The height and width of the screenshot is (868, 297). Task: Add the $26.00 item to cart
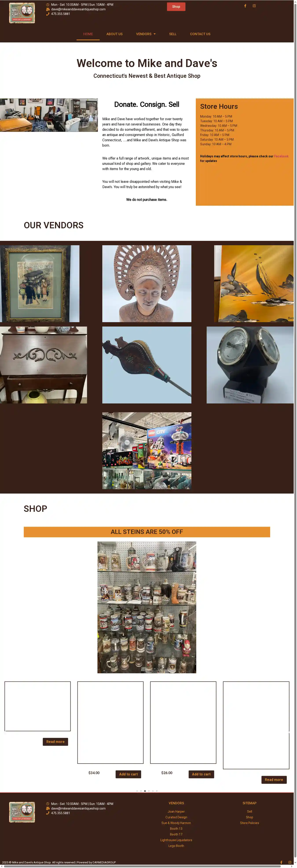(201, 774)
